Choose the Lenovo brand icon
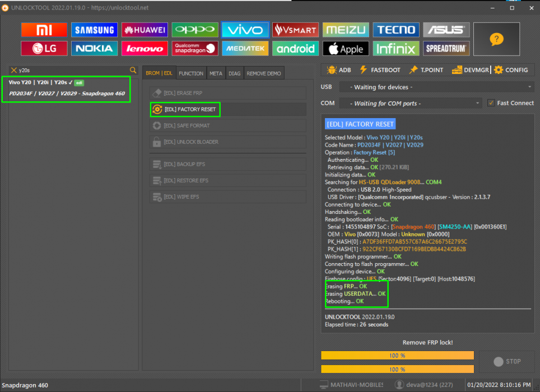 point(145,49)
